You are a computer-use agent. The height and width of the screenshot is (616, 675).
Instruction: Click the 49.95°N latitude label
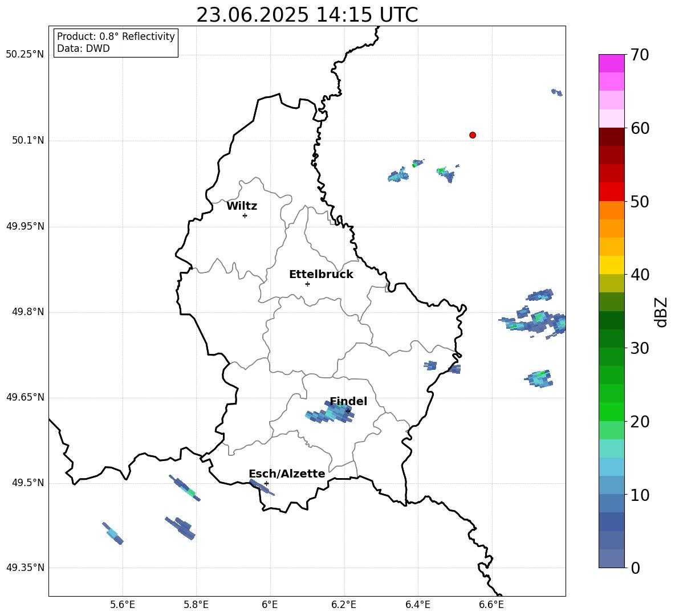(x=25, y=226)
